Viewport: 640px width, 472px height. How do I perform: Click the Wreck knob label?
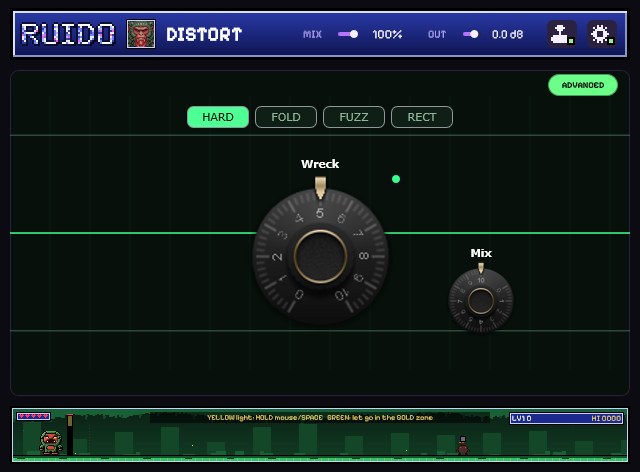[320, 164]
